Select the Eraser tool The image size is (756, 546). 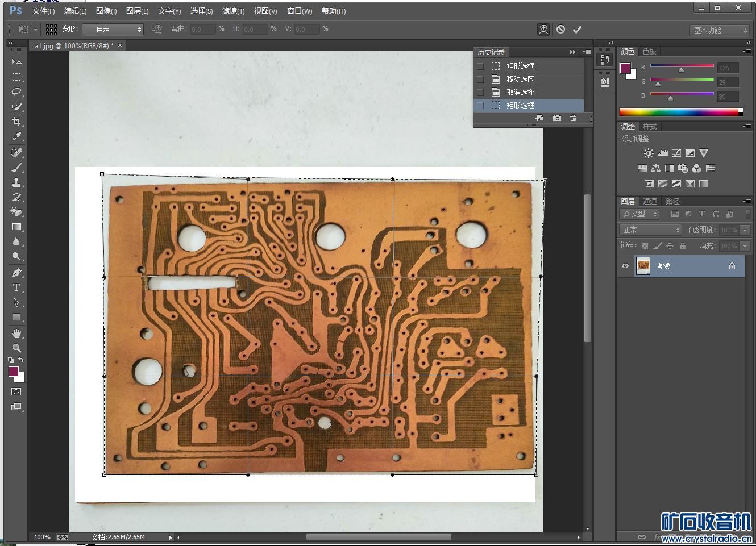[16, 212]
